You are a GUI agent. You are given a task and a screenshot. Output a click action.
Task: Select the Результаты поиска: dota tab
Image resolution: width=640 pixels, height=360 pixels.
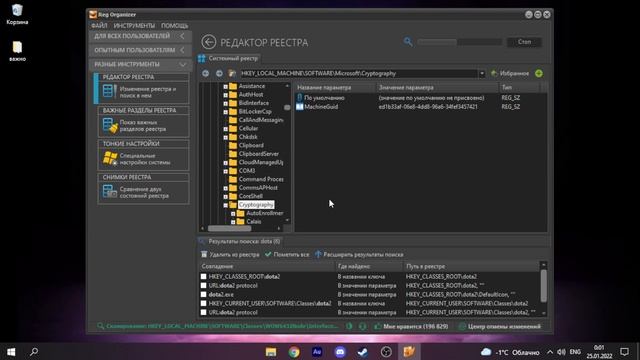point(240,241)
